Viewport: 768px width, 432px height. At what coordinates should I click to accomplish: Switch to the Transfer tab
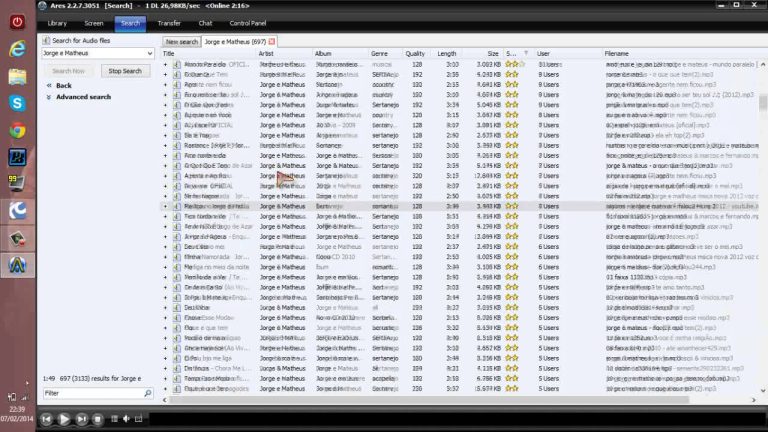(169, 22)
